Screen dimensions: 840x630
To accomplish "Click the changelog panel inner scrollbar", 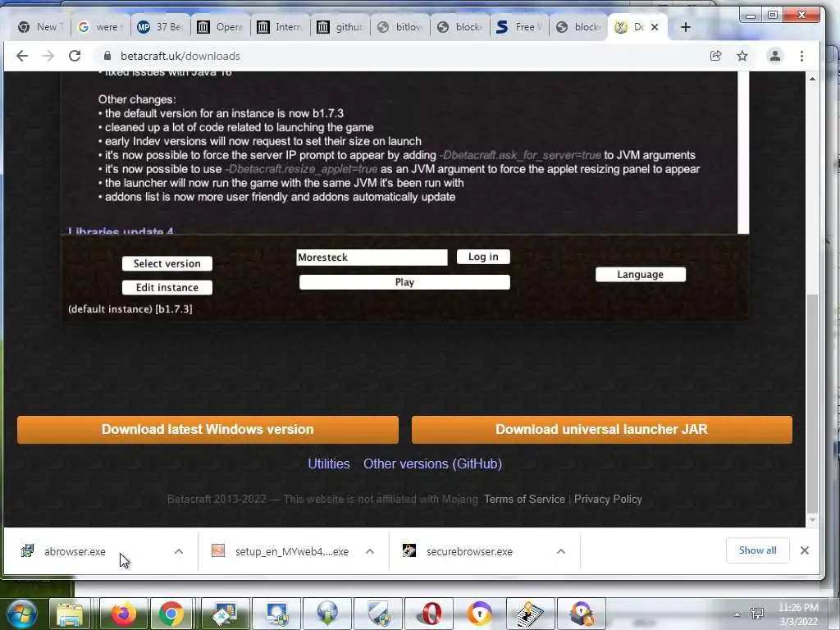I will pos(742,152).
